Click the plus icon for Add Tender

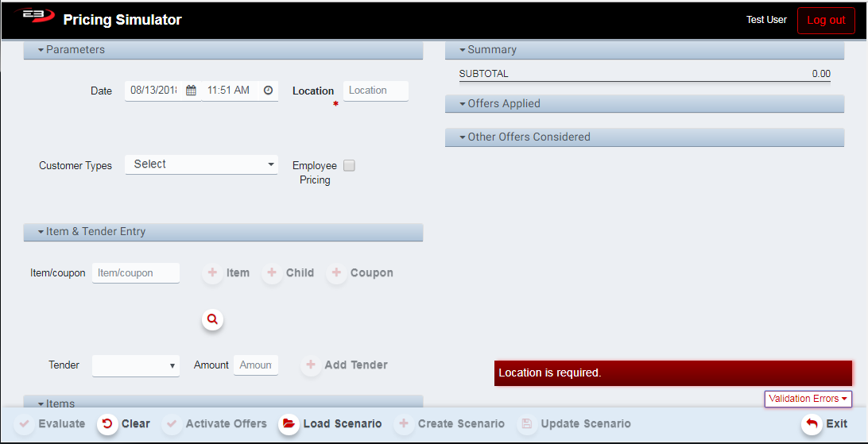coord(312,365)
